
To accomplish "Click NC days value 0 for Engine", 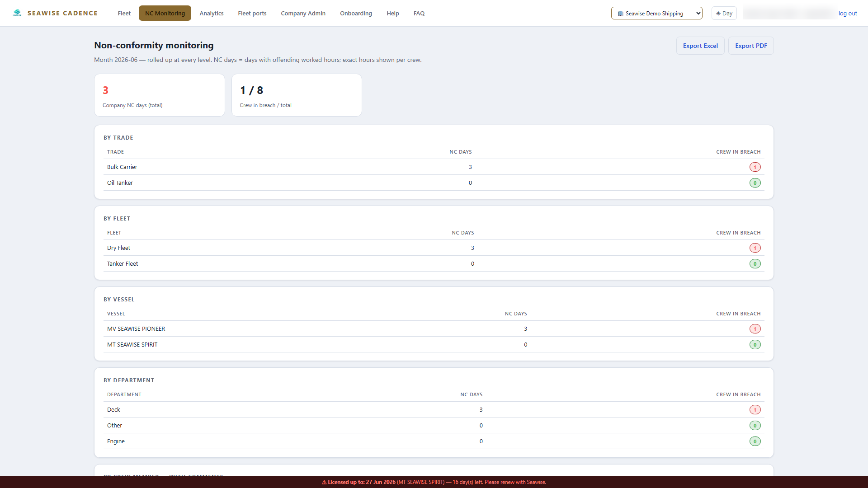I will (x=481, y=441).
